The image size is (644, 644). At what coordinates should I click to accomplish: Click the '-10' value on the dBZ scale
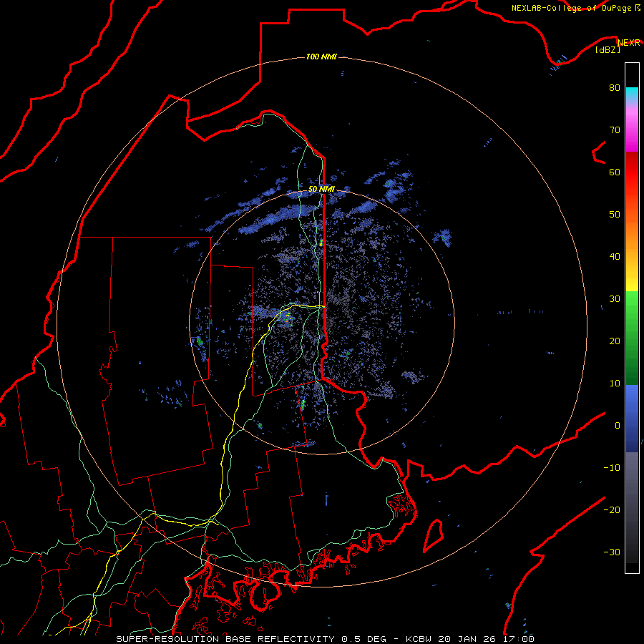pos(612,468)
